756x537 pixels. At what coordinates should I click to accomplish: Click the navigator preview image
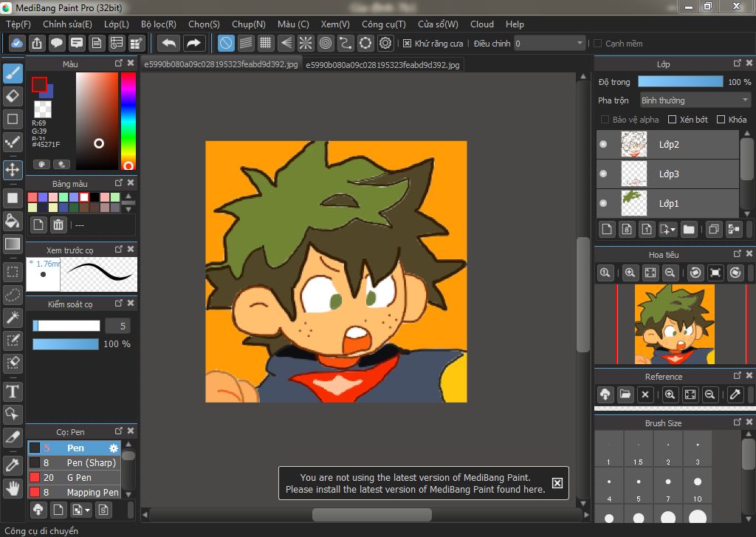[x=675, y=324]
